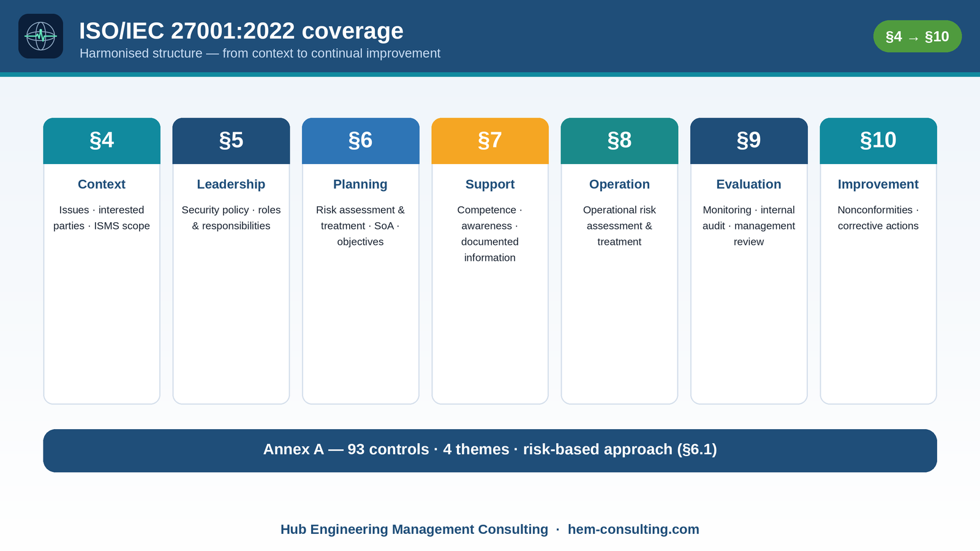Click the Leadership card title
Screen dimensions: 980x551
[231, 184]
